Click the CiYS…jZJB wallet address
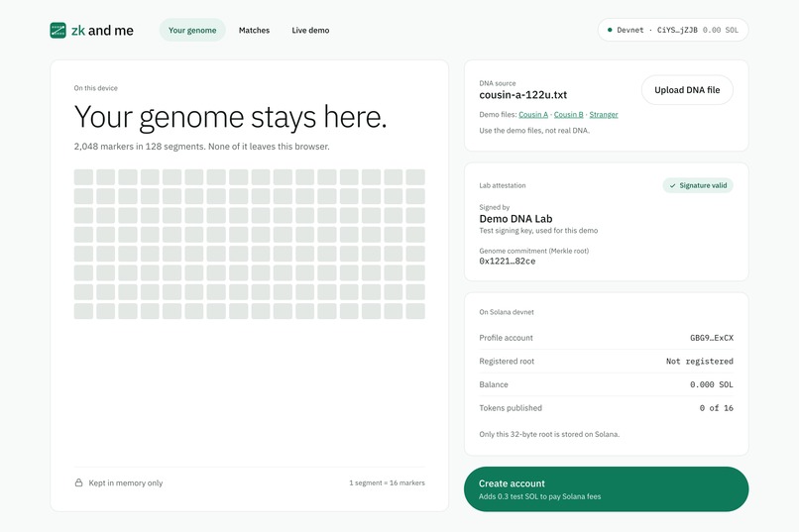 [677, 30]
